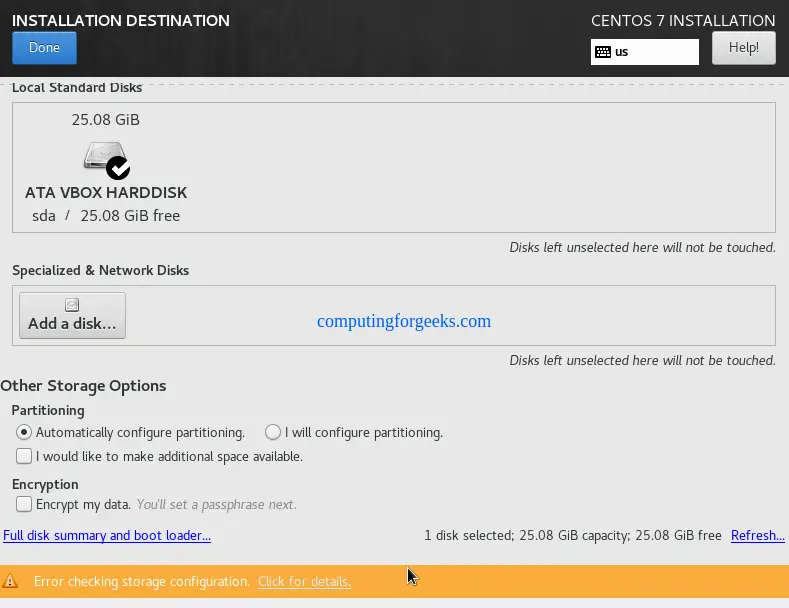Click the checkmark badge on the hard disk
Image resolution: width=789 pixels, height=608 pixels.
[118, 168]
